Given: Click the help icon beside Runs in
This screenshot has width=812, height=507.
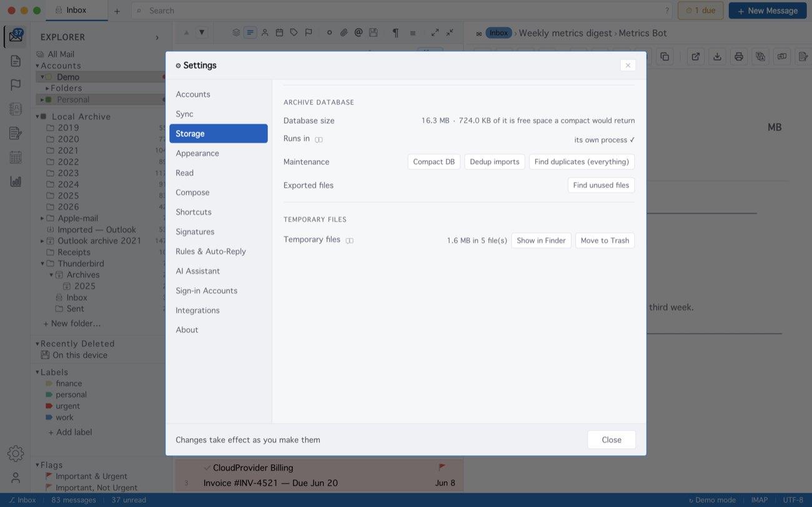Looking at the screenshot, I should pos(319,139).
